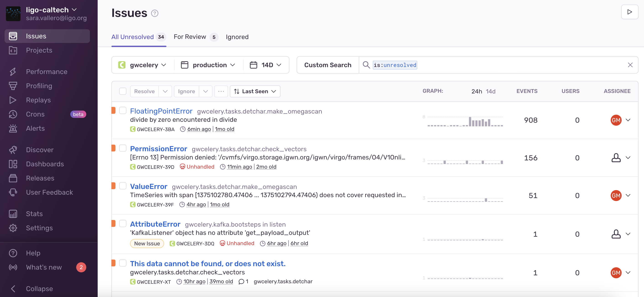Select the All Unresolved tab
Image resolution: width=644 pixels, height=297 pixels.
(139, 37)
